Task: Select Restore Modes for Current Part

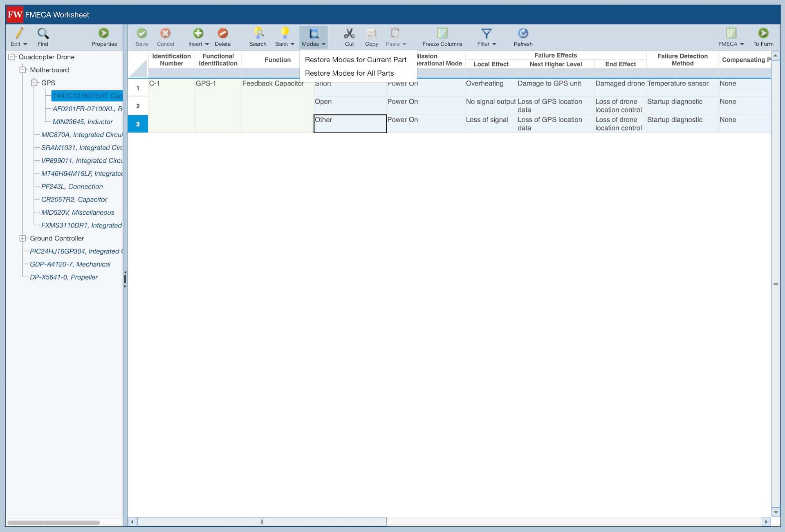Action: [x=356, y=60]
